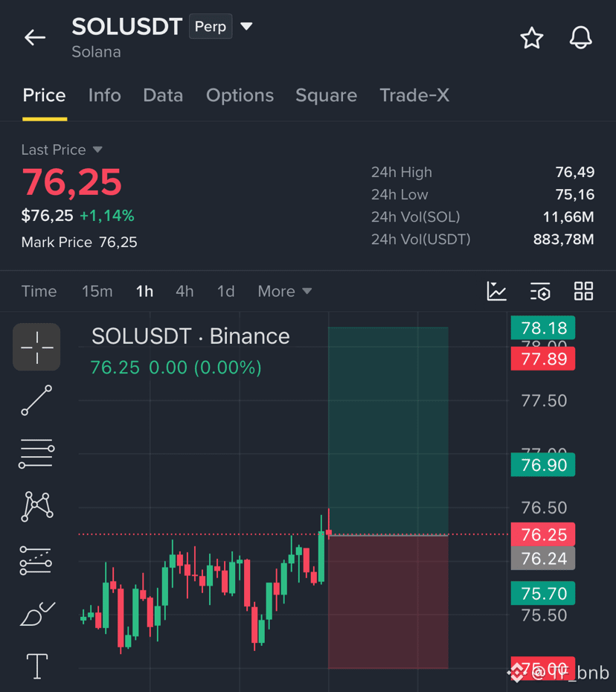This screenshot has width=616, height=692.
Task: Select the position projection tool
Action: 36,560
